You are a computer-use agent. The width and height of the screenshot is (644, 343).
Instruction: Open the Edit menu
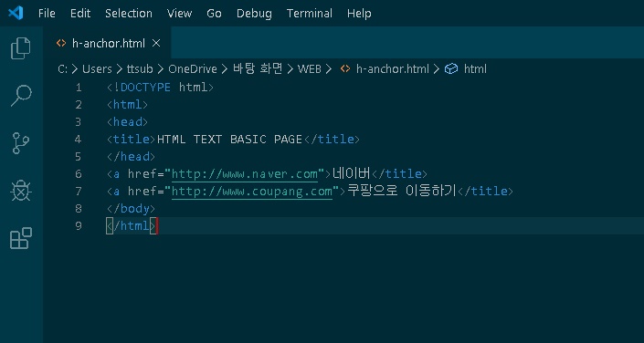[x=80, y=14]
